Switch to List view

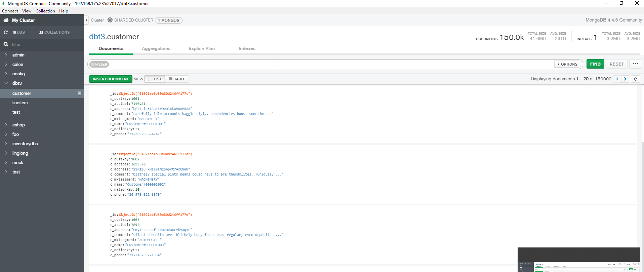[155, 79]
